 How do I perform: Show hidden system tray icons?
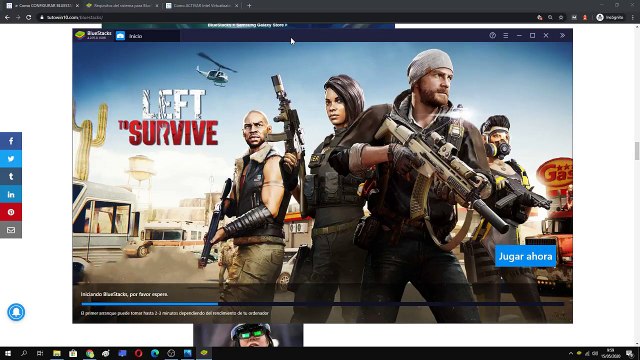tap(571, 353)
